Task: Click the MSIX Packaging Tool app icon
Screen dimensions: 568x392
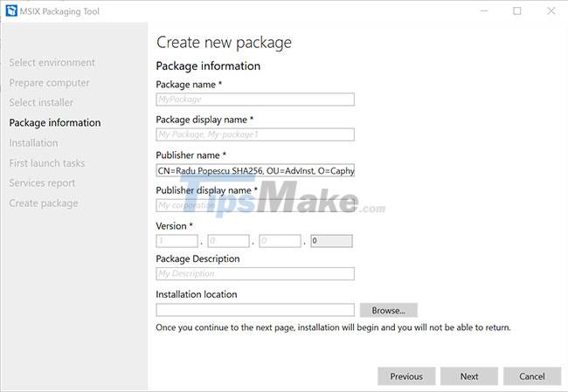Action: (11, 10)
